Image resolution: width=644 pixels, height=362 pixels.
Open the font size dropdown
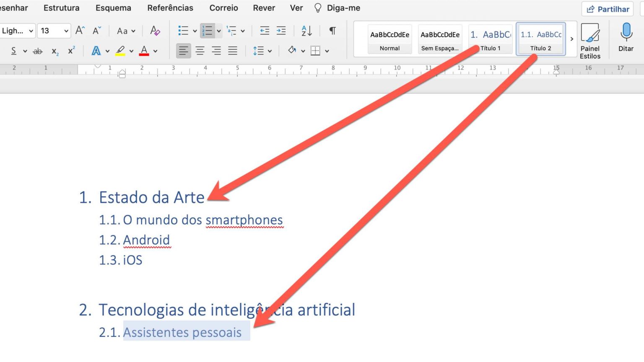click(66, 31)
